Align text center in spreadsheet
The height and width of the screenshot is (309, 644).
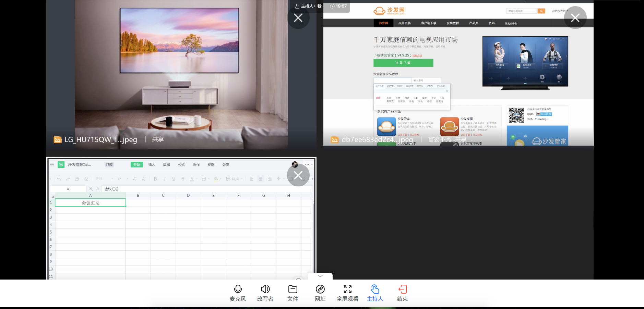point(261,179)
